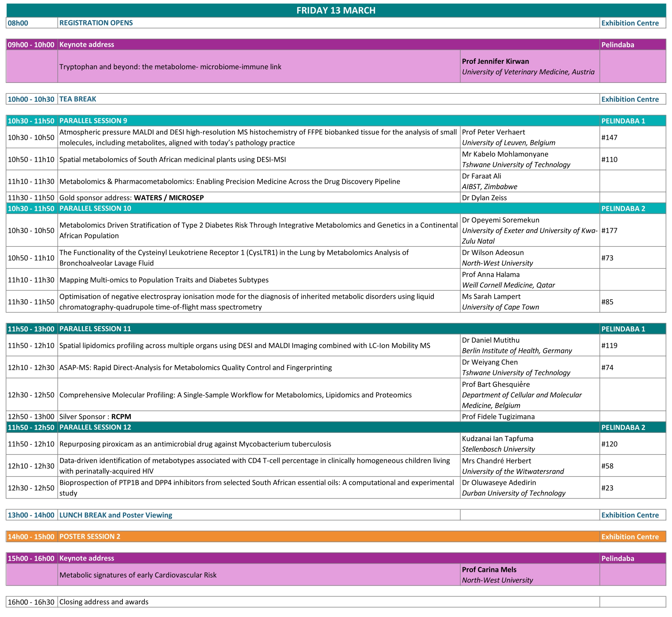Click the RCPM silver sponsor text
The height and width of the screenshot is (617, 672).
pos(121,416)
